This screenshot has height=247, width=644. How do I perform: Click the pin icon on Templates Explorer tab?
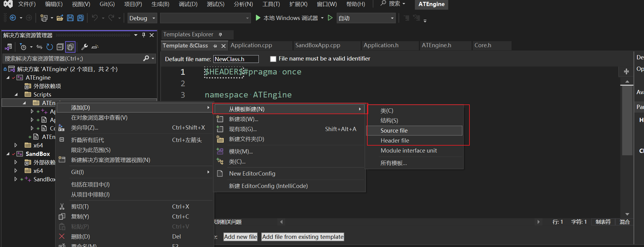[220, 35]
